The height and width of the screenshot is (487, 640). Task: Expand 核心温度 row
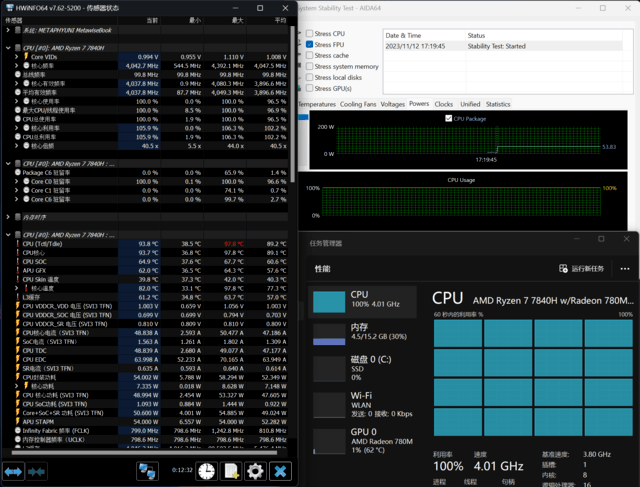pos(16,288)
